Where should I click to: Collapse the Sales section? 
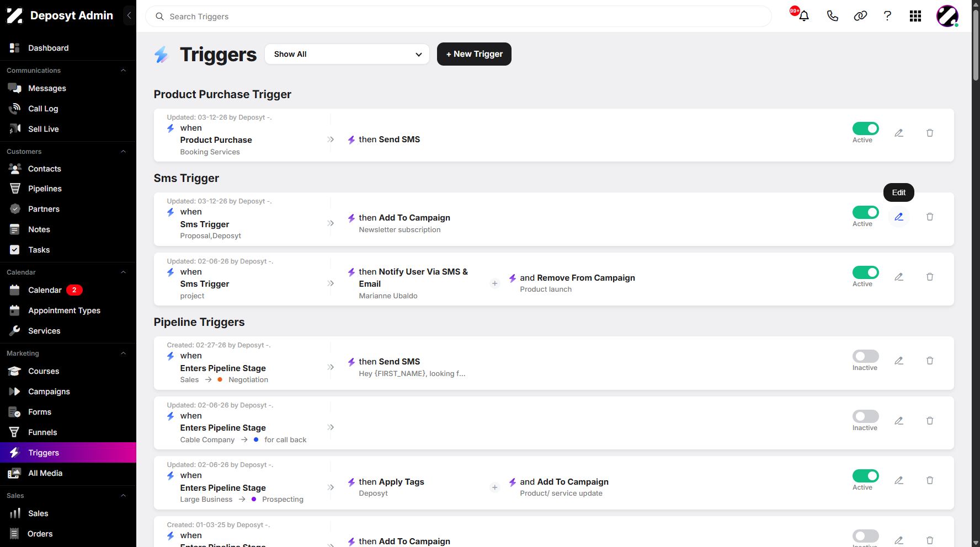pos(124,496)
